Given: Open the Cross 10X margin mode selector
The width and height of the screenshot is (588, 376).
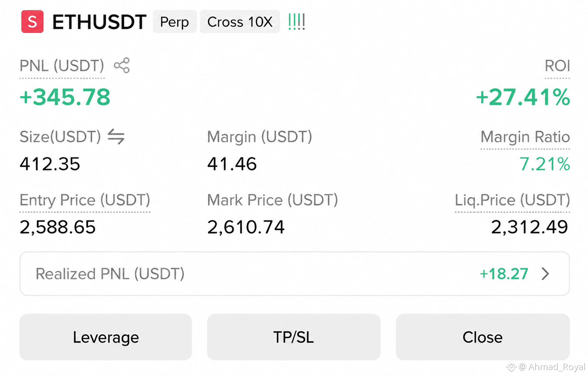Looking at the screenshot, I should [x=240, y=22].
